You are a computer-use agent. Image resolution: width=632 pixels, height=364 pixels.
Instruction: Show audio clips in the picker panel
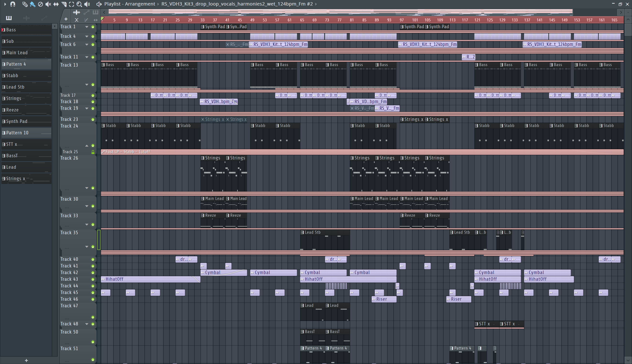[x=26, y=18]
